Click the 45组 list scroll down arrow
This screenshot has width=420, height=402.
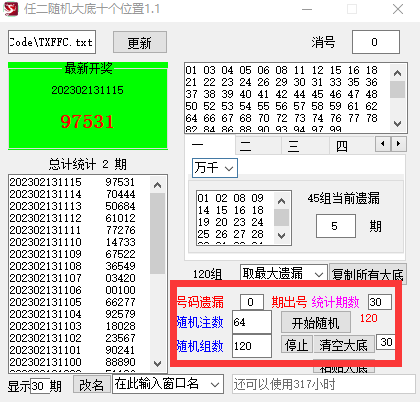(281, 235)
